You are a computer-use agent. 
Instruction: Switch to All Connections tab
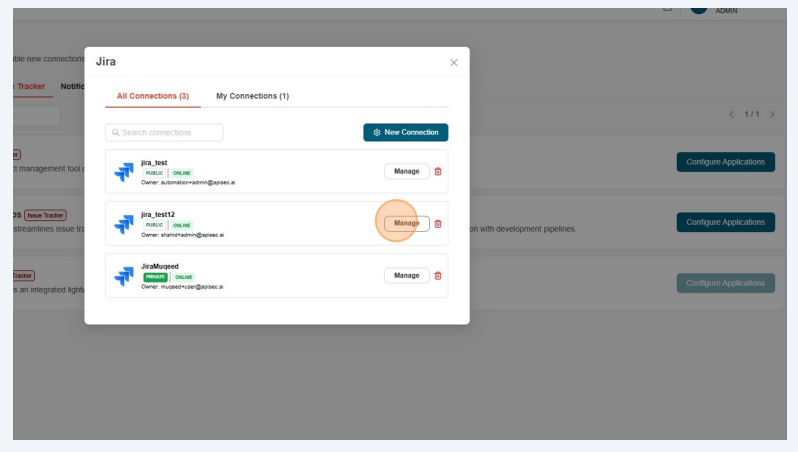coord(153,96)
